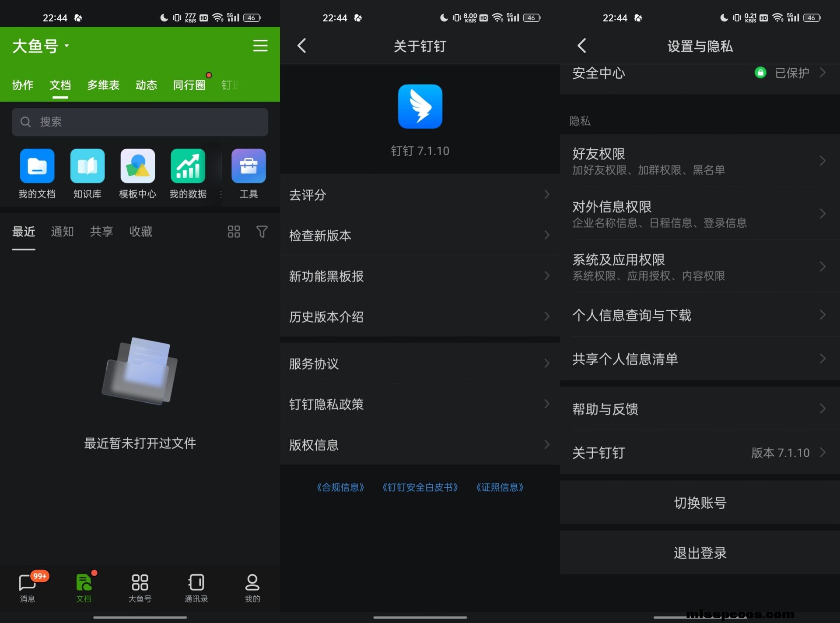Viewport: 840px width, 623px height.
Task: Switch to grid view icon
Action: pyautogui.click(x=234, y=232)
